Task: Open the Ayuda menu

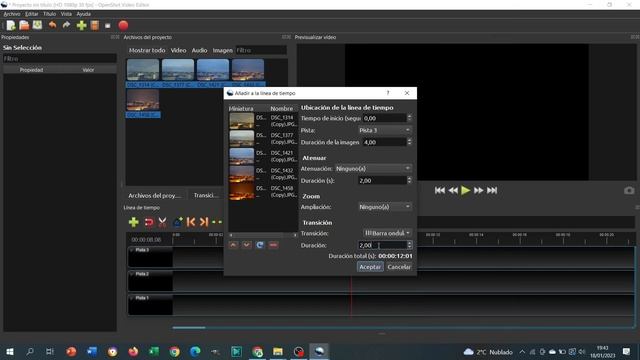Action: pos(84,14)
